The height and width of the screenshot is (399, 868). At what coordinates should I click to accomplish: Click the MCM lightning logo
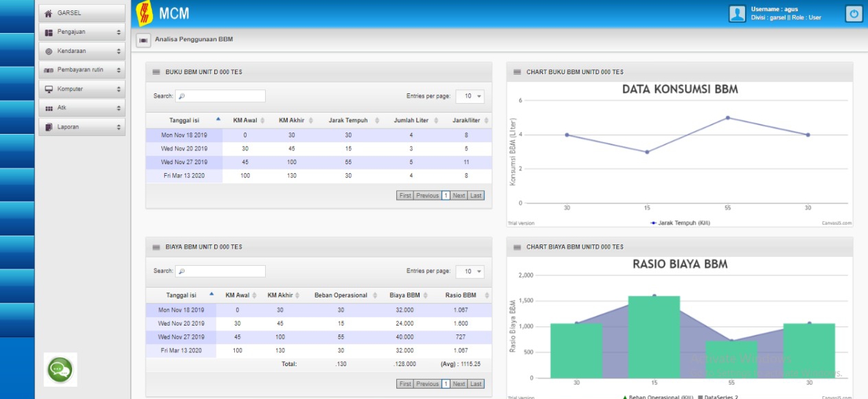click(x=145, y=13)
